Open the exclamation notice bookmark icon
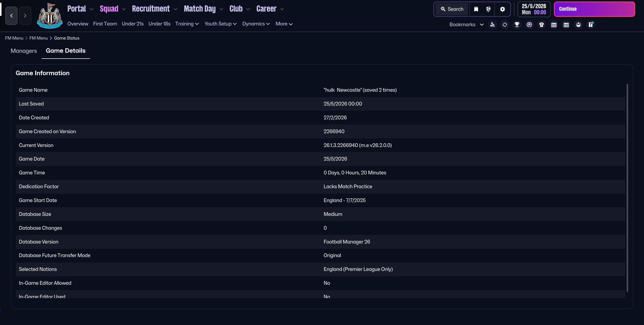The width and height of the screenshot is (644, 325). [x=591, y=25]
